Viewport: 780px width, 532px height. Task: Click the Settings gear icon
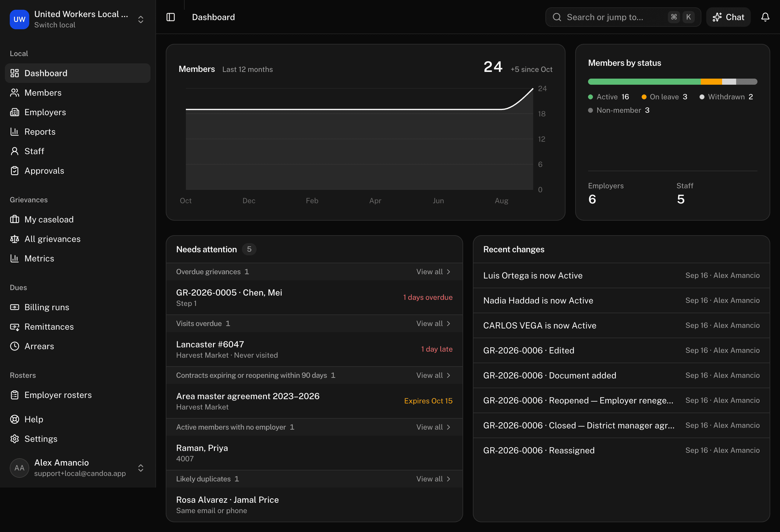(14, 439)
